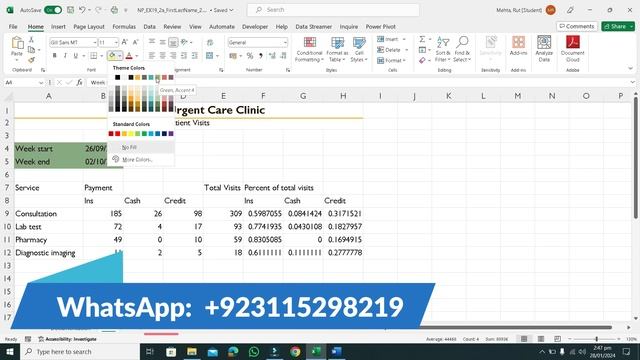Select Green, Accent 4 theme color
Screen dimensions: 640x360
(x=158, y=78)
